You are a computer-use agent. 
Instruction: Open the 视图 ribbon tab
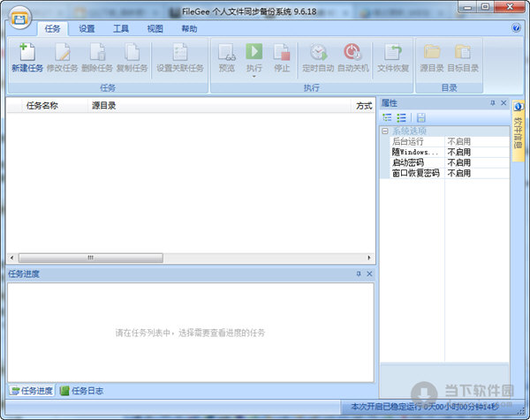(155, 29)
